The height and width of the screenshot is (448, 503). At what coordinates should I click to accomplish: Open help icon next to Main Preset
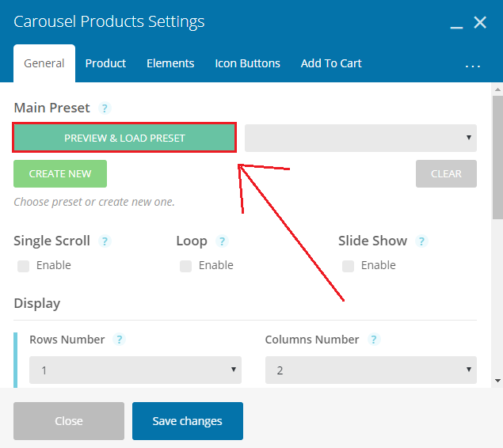tap(105, 108)
